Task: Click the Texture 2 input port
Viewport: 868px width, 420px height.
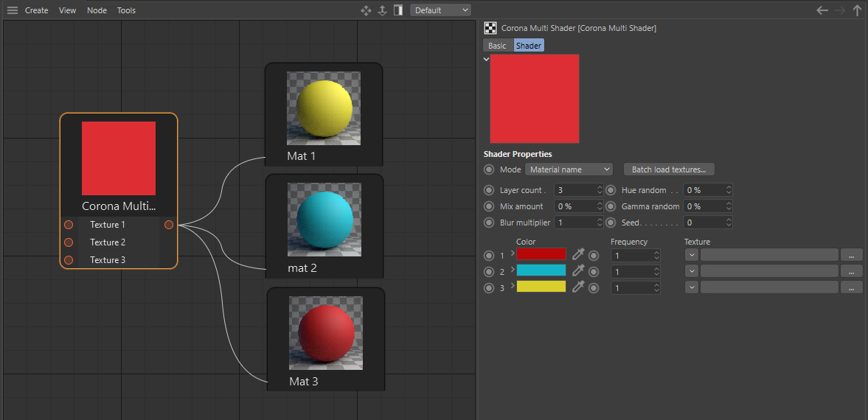Action: (69, 242)
